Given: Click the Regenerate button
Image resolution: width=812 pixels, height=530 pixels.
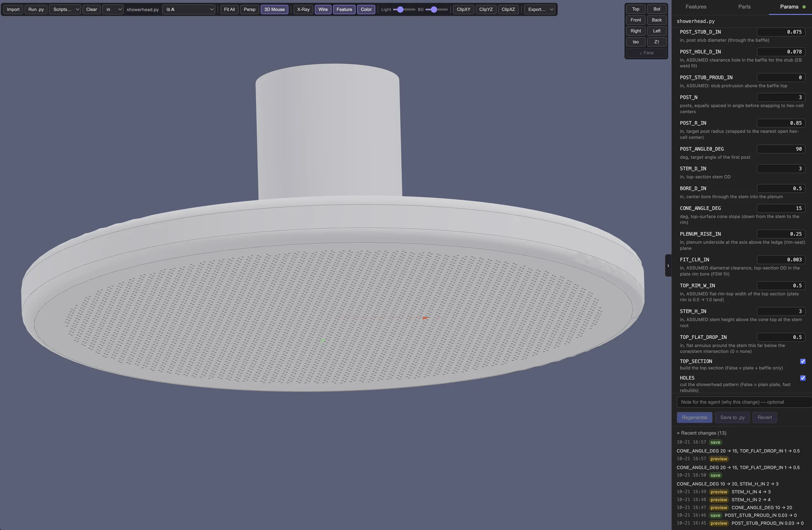Looking at the screenshot, I should (x=694, y=417).
